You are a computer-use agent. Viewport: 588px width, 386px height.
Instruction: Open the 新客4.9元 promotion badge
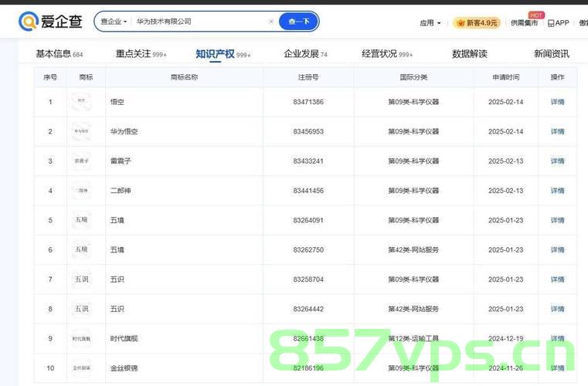click(477, 23)
